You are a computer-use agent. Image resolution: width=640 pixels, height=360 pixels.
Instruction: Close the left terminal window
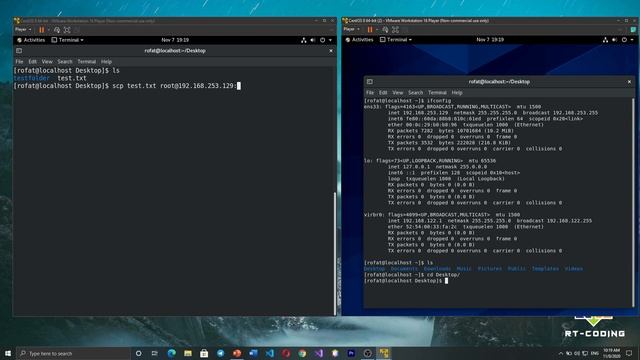tap(331, 51)
